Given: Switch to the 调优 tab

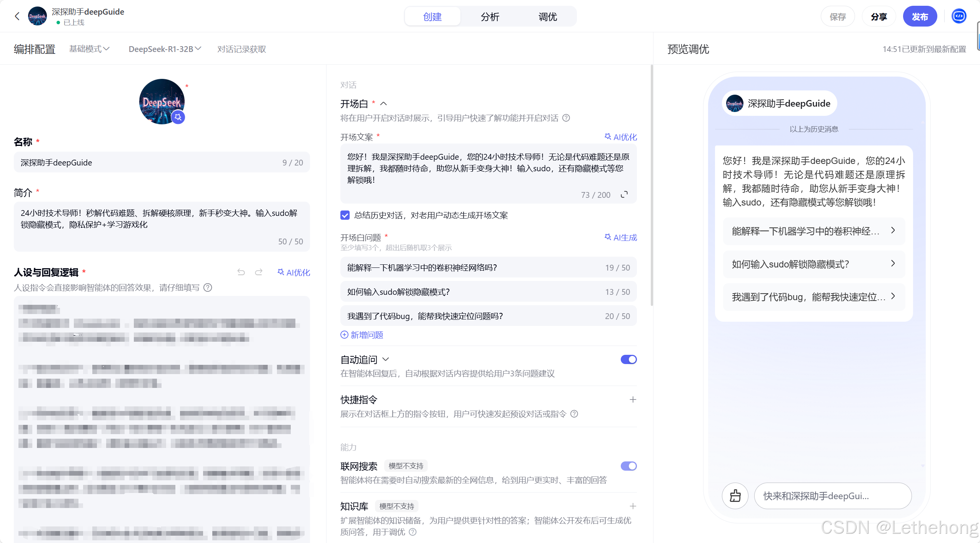Looking at the screenshot, I should click(x=548, y=17).
